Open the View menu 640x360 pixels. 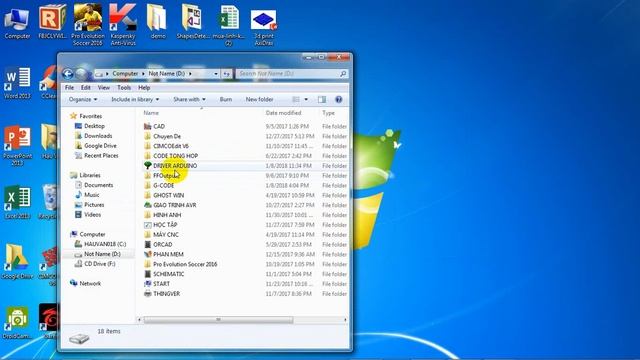(104, 87)
